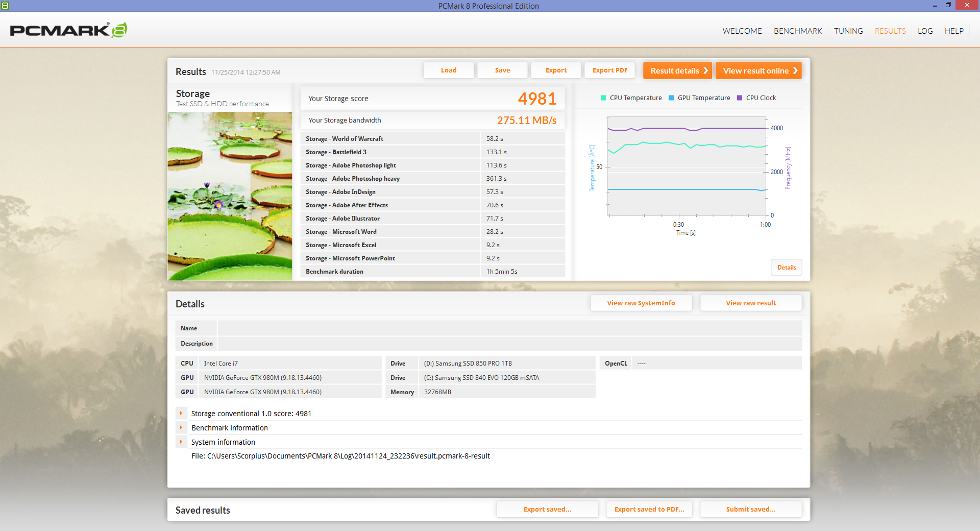Screen dimensions: 980x531
Task: Select the Adobe Illustrator row
Action: 433,219
